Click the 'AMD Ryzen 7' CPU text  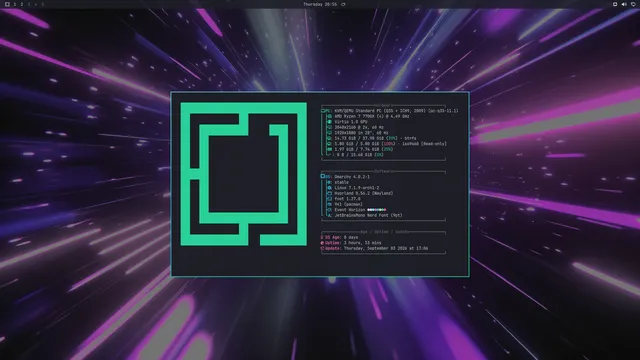pos(372,116)
